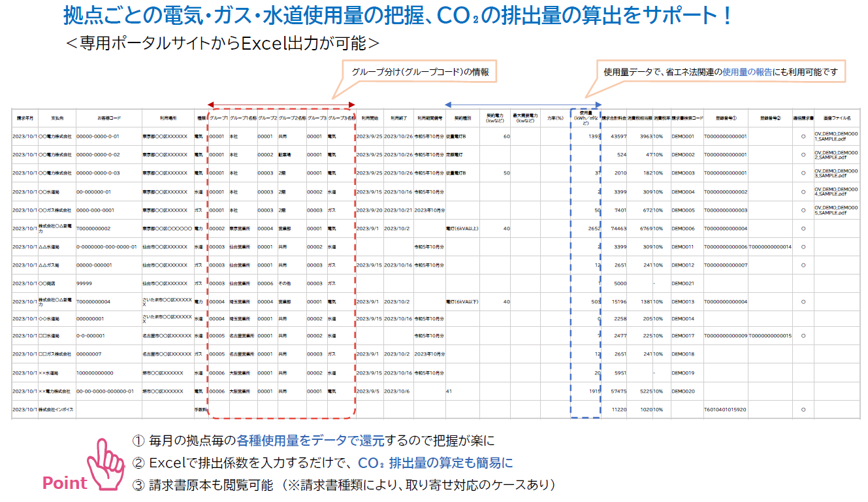Select customer code cell 00000-0000-0-03
868x502 pixels.
pyautogui.click(x=97, y=173)
